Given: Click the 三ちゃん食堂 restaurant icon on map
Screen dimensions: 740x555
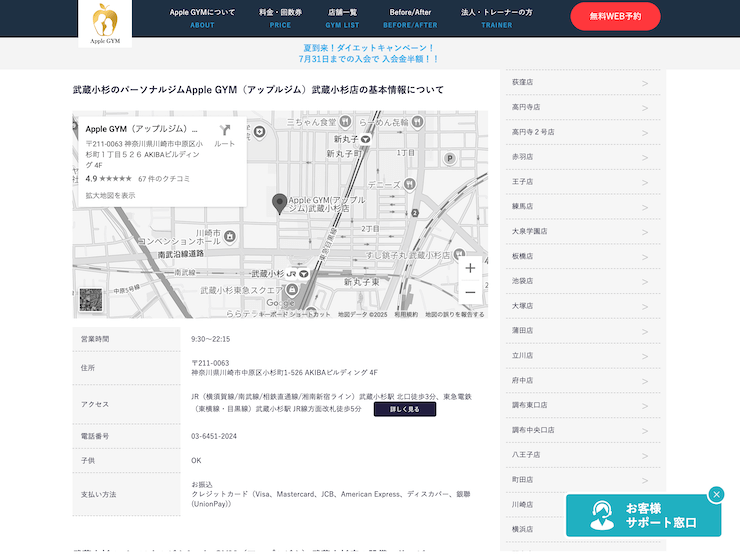Looking at the screenshot, I should [x=345, y=122].
